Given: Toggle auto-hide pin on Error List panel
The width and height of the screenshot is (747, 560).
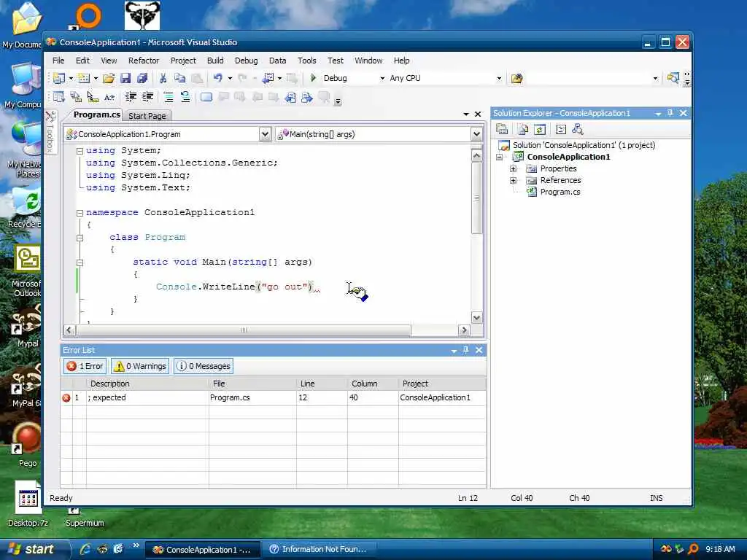Looking at the screenshot, I should point(465,350).
